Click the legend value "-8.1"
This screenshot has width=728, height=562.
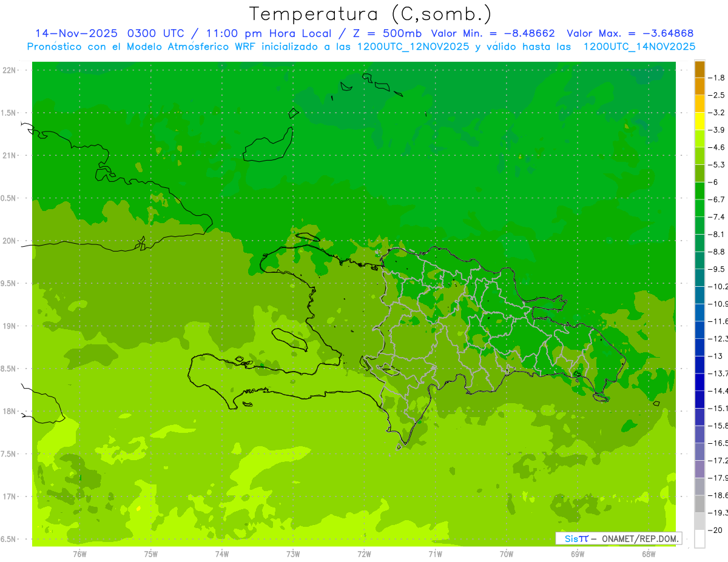[717, 234]
